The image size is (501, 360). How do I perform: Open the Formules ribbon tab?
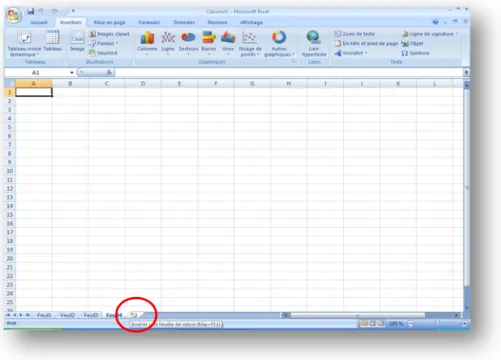pyautogui.click(x=149, y=22)
